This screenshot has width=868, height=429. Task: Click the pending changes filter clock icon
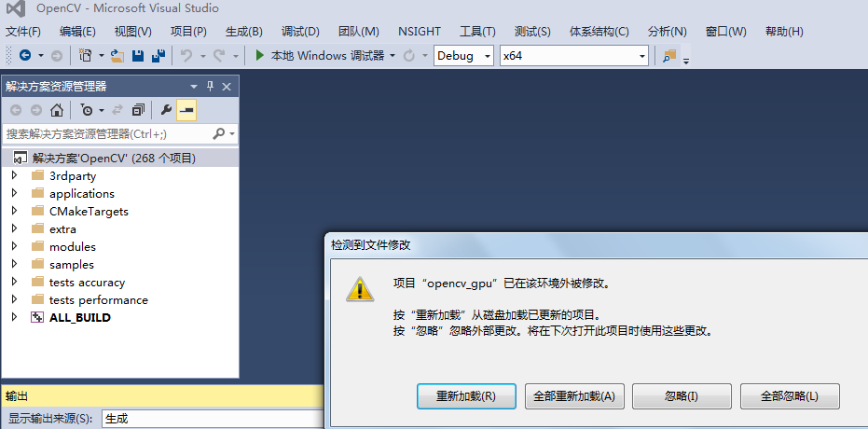pos(87,110)
